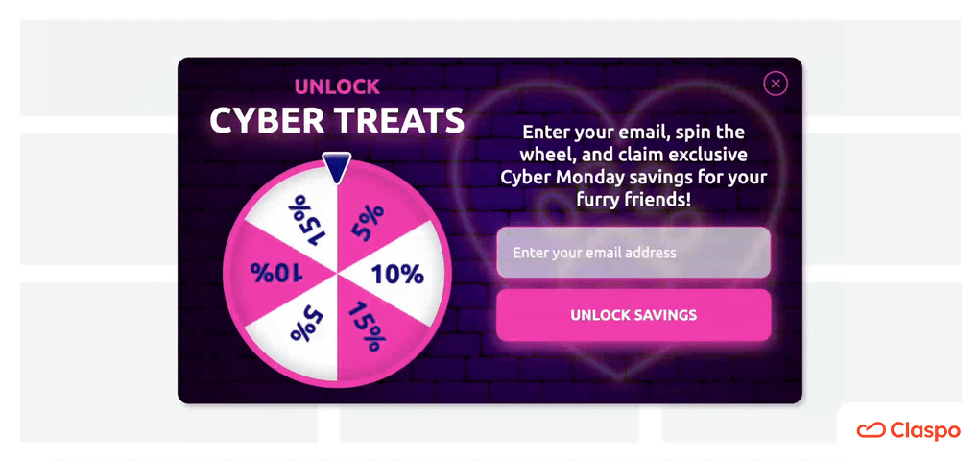
Task: Click the pink UNLOCK heading
Action: pyautogui.click(x=337, y=86)
